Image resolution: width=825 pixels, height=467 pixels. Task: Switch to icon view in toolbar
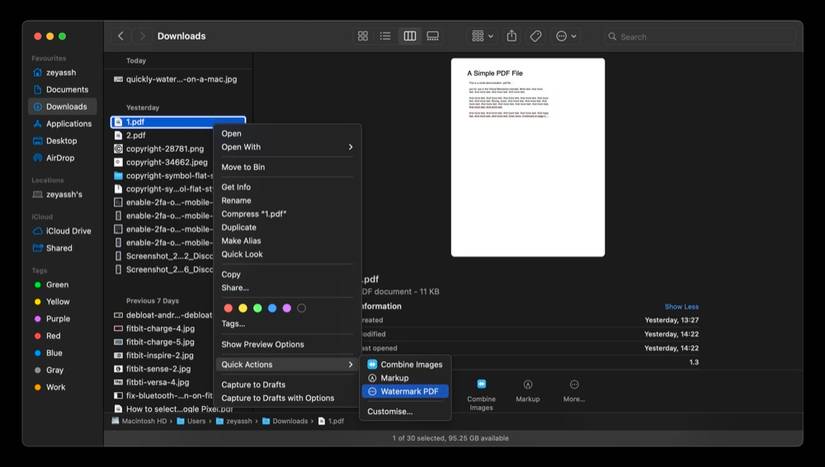[x=363, y=36]
